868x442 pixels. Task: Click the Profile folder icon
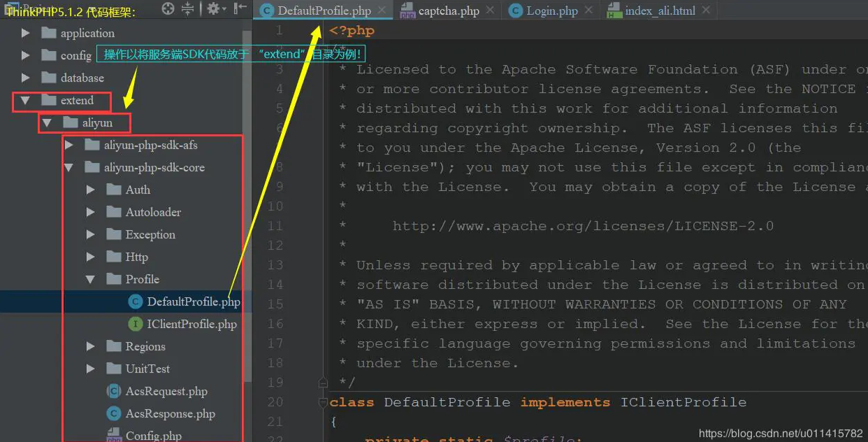113,279
